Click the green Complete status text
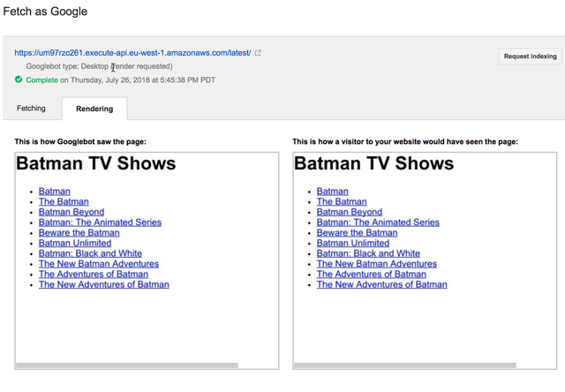Image resolution: width=565 pixels, height=392 pixels. pyautogui.click(x=41, y=80)
